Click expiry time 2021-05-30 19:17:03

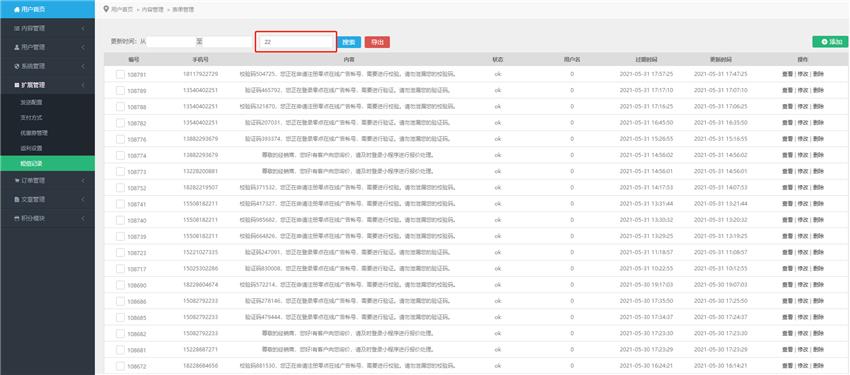[646, 285]
